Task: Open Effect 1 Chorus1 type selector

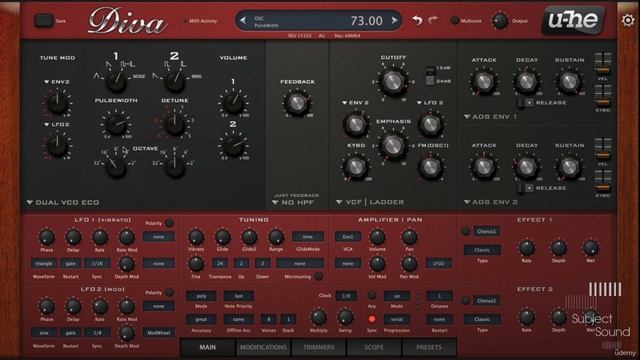Action: (x=486, y=231)
